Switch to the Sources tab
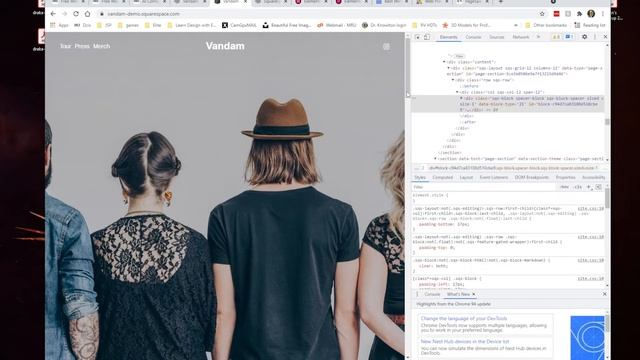 (496, 37)
